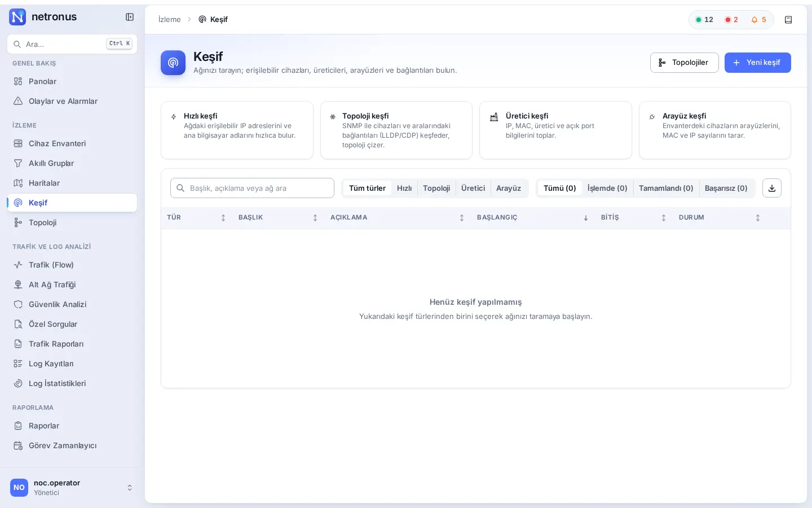Click the Başlık, açıklama search field

point(252,188)
